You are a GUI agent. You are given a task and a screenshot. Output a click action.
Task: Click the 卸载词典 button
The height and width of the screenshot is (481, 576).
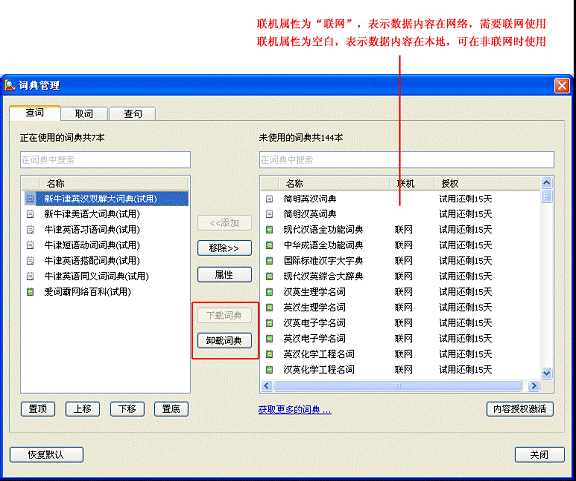(224, 341)
